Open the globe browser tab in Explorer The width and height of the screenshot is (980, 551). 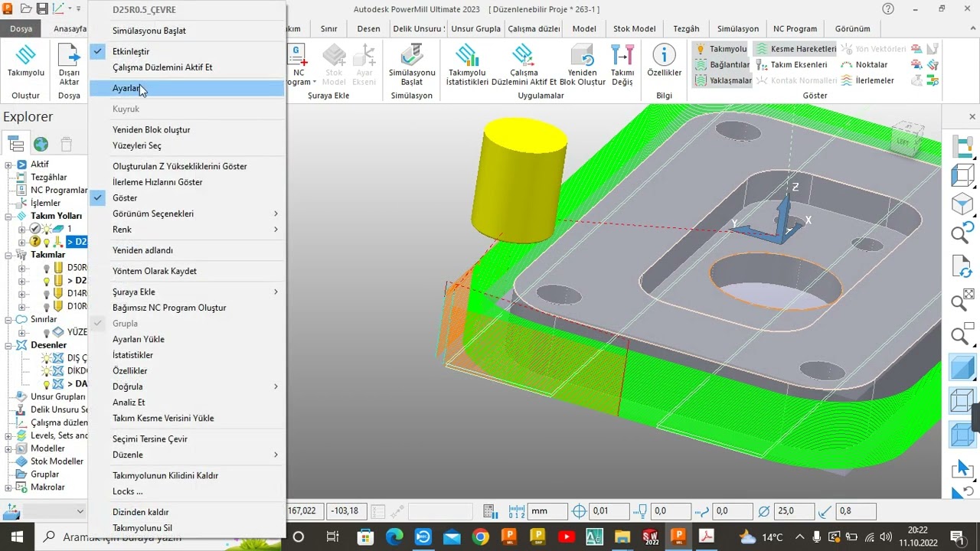(41, 144)
